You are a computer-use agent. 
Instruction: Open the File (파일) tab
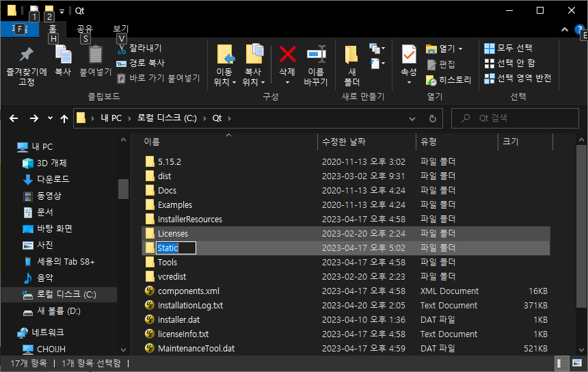20,29
